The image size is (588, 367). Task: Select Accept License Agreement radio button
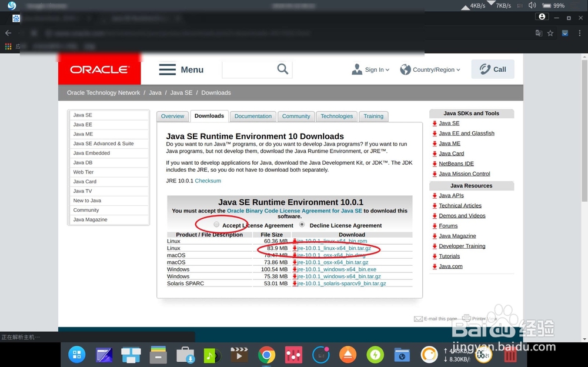(x=216, y=225)
